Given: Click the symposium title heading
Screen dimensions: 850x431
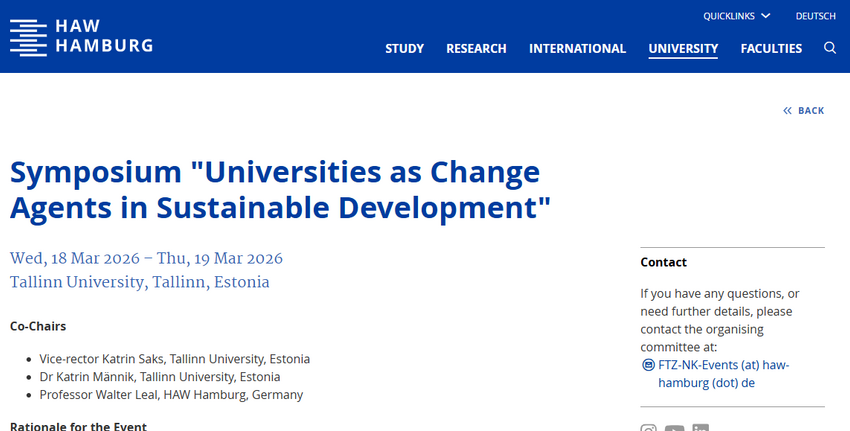Looking at the screenshot, I should click(280, 190).
